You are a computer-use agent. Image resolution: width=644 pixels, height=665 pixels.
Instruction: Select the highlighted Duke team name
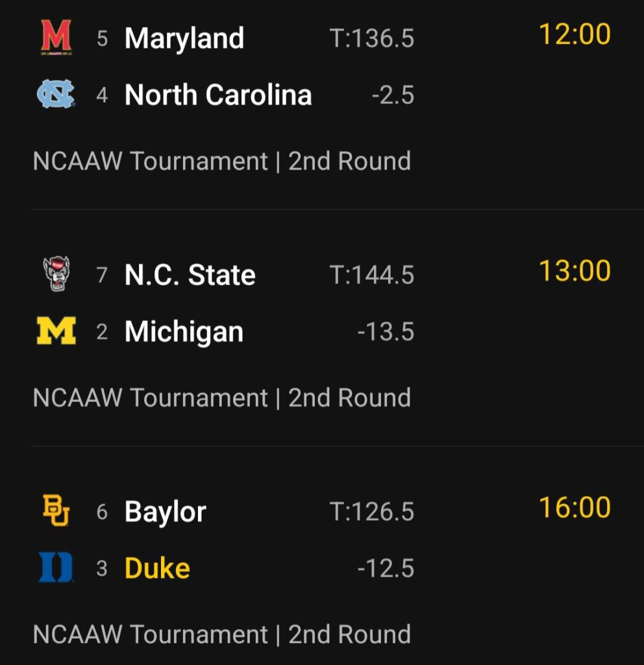click(157, 568)
